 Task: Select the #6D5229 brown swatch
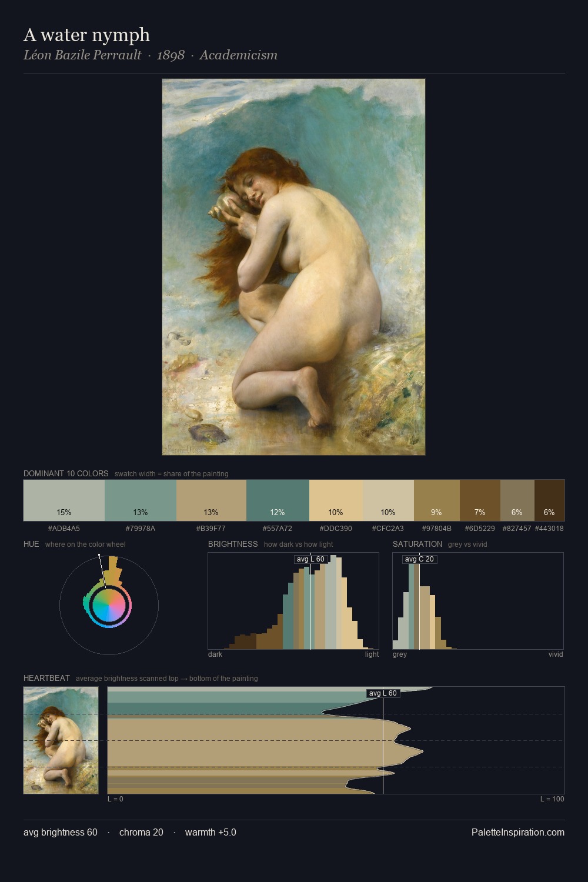tap(480, 500)
